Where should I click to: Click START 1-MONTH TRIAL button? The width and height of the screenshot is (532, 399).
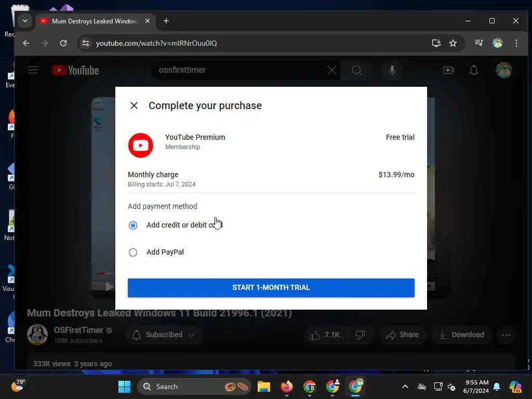271,288
